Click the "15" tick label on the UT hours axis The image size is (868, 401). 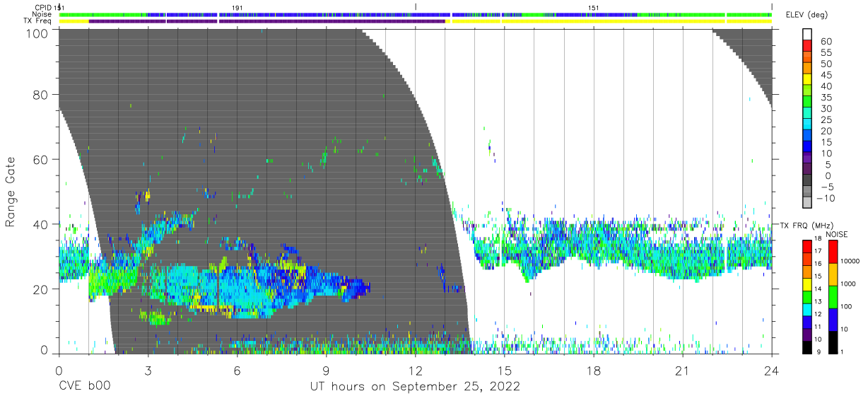tap(505, 372)
